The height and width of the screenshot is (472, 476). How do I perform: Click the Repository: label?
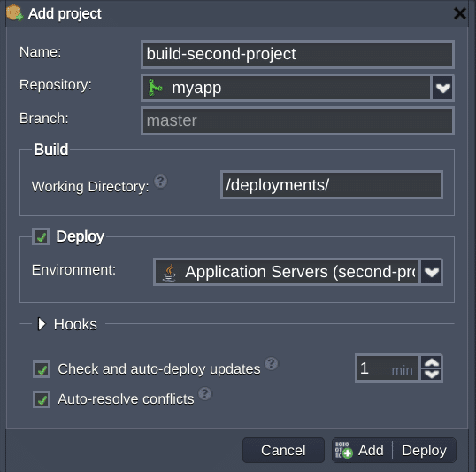click(x=56, y=84)
